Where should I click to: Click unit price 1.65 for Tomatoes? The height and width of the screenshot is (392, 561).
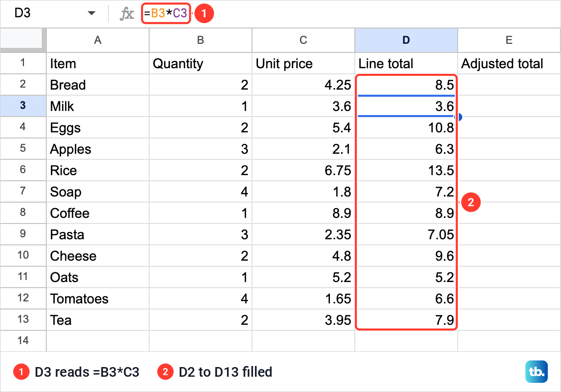click(x=303, y=298)
